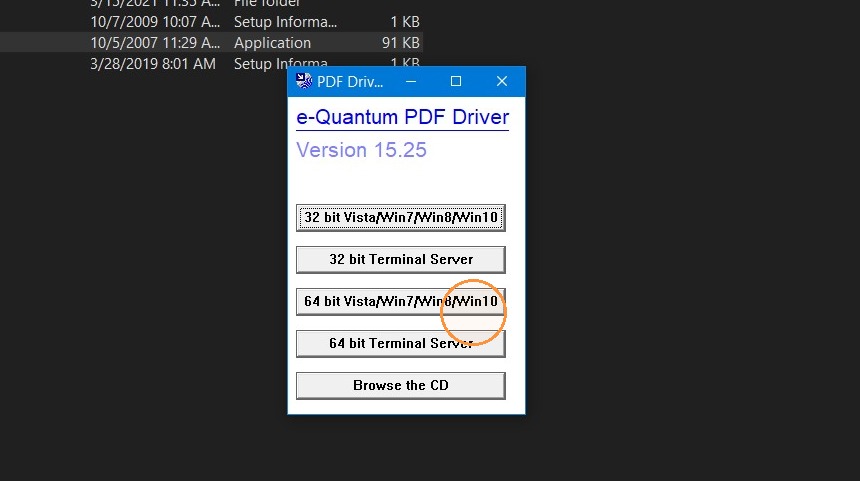Screen dimensions: 860x481
Task: Close the PDF Driver dialog
Action: pos(502,81)
